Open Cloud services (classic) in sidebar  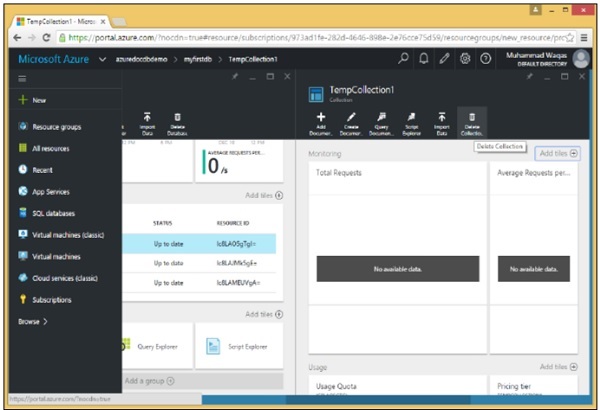pyautogui.click(x=58, y=278)
